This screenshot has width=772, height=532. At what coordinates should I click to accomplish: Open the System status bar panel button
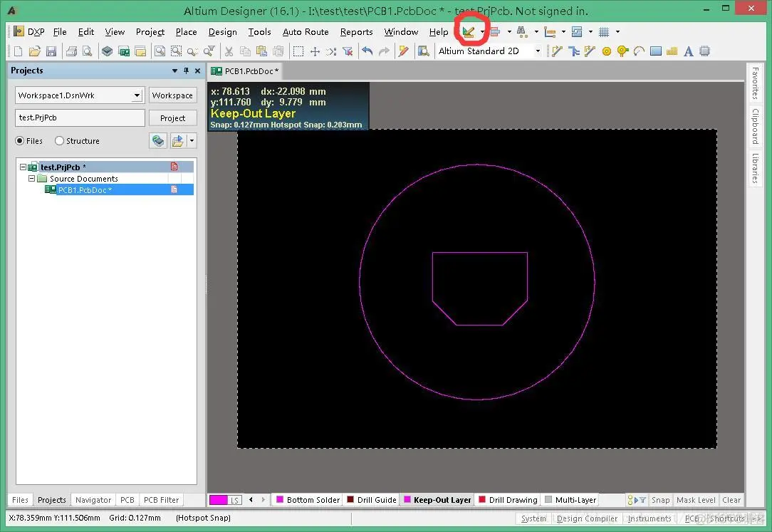point(533,518)
